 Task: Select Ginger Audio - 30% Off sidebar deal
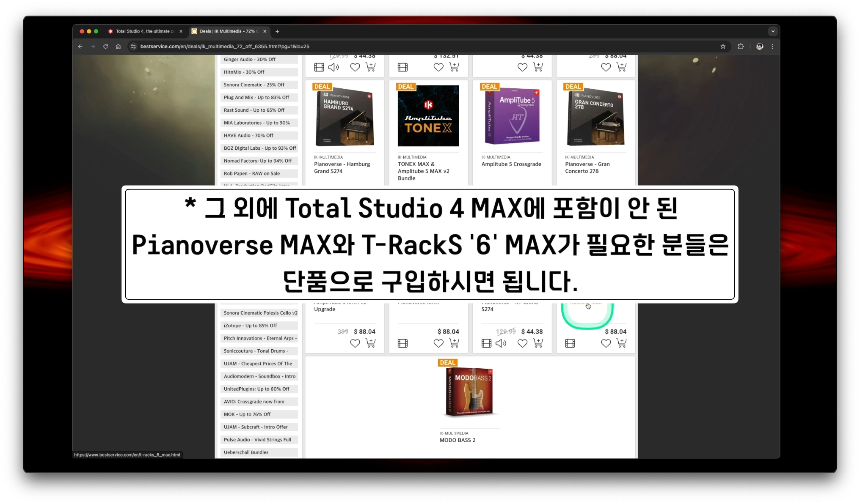pos(259,60)
